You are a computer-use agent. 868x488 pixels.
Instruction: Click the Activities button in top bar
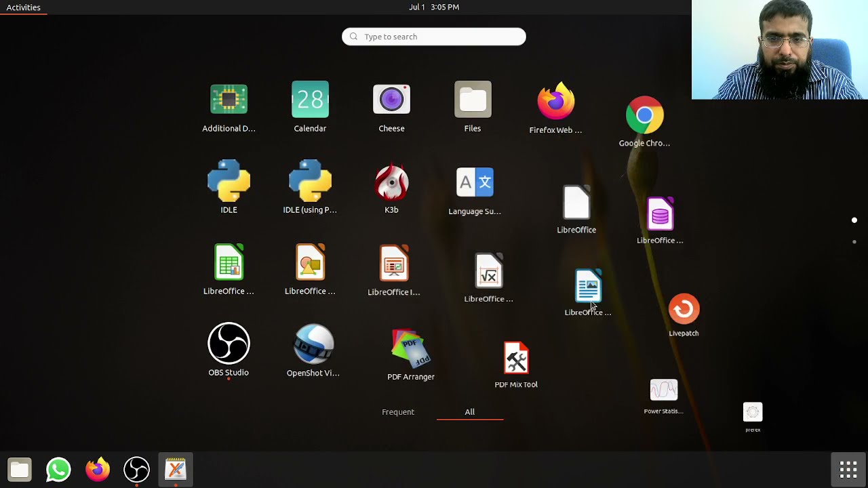coord(24,7)
